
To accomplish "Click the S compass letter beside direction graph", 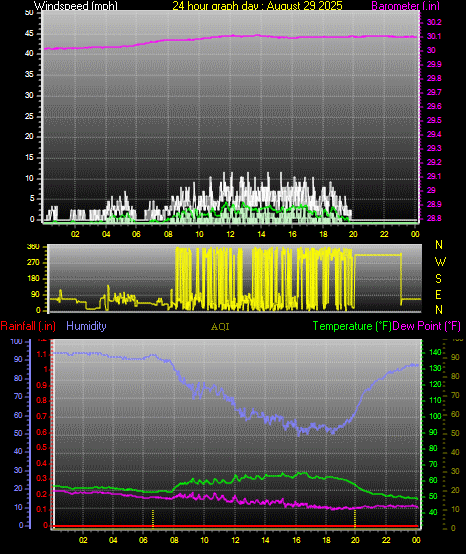I will coord(438,279).
